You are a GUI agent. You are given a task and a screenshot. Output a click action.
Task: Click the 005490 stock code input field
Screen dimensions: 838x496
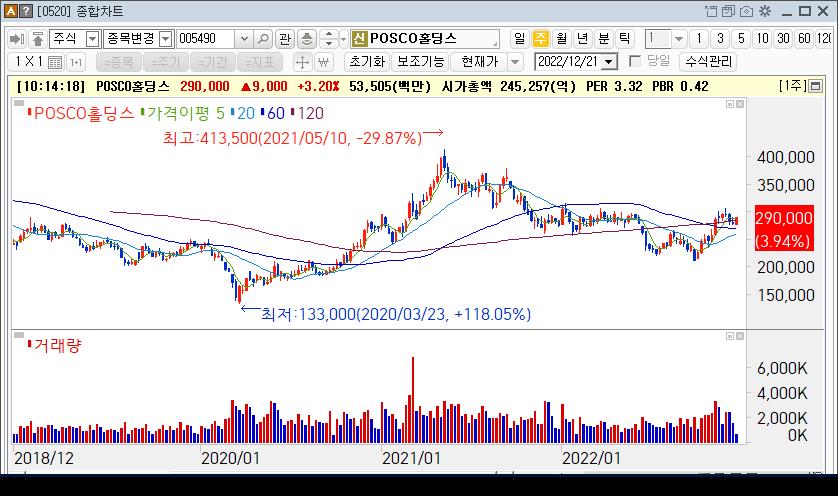click(x=205, y=39)
